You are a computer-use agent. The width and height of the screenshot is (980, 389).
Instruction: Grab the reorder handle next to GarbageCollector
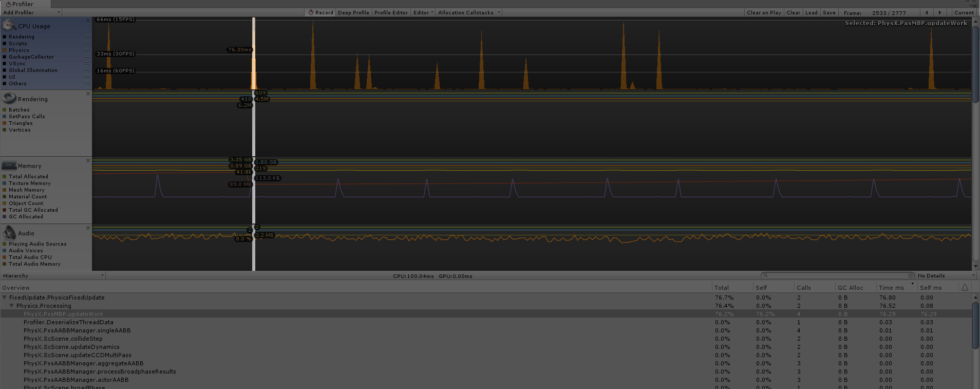click(x=87, y=57)
